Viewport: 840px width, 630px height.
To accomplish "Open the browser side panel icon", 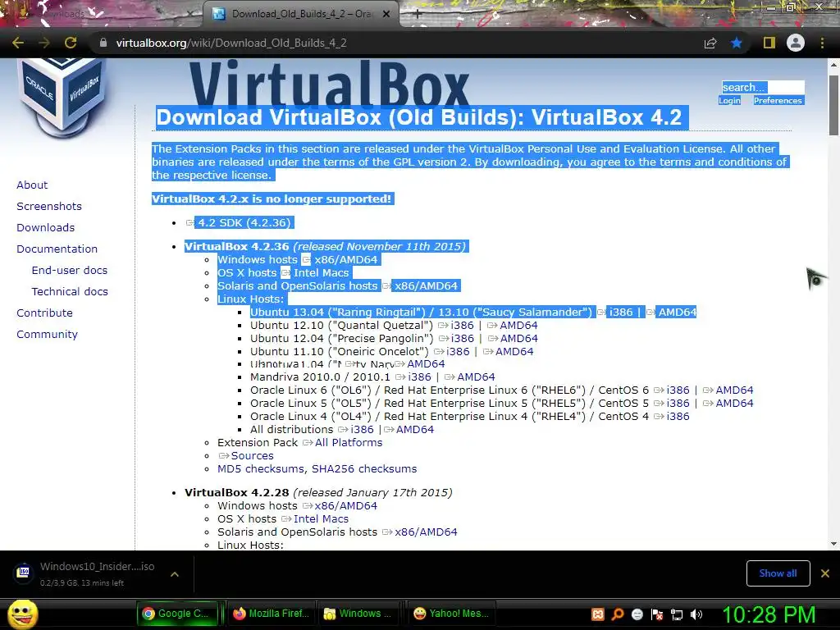I will (769, 43).
